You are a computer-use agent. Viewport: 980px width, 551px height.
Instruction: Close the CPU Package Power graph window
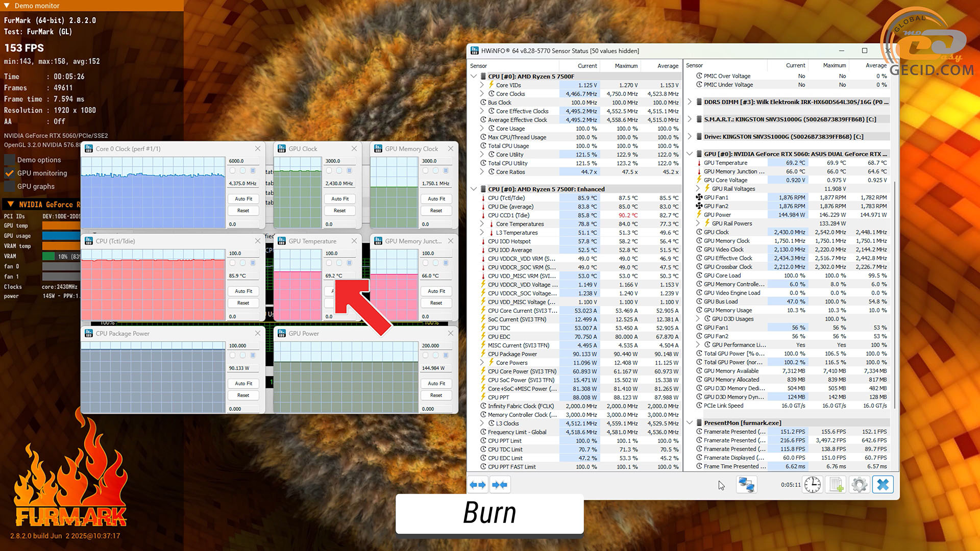click(x=258, y=333)
